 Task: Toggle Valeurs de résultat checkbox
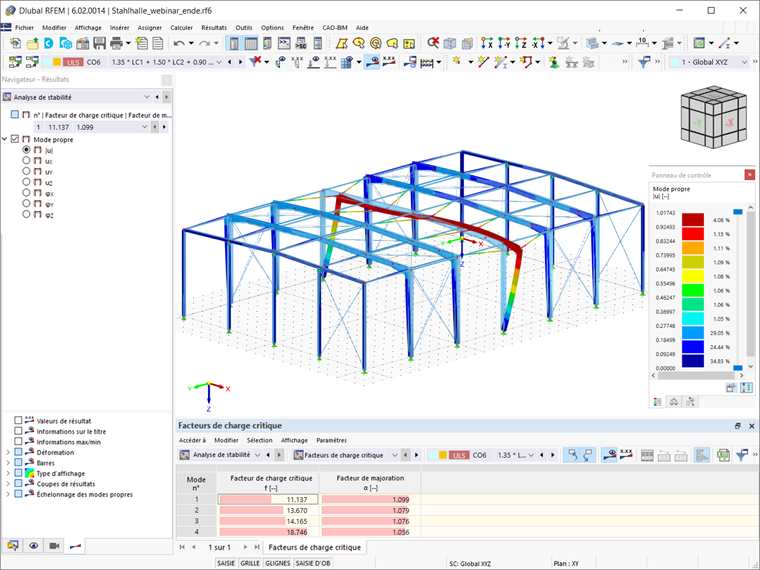point(18,420)
